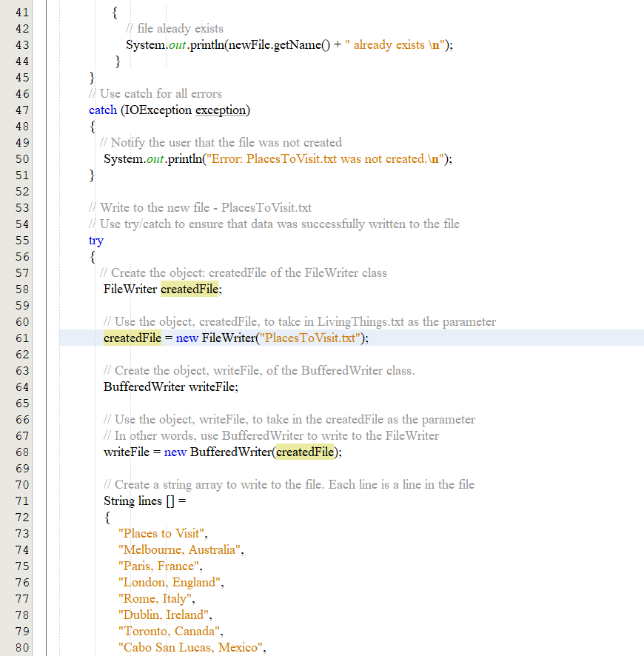This screenshot has width=644, height=656.
Task: Click the "Melbourne, Australia" string
Action: [x=181, y=549]
